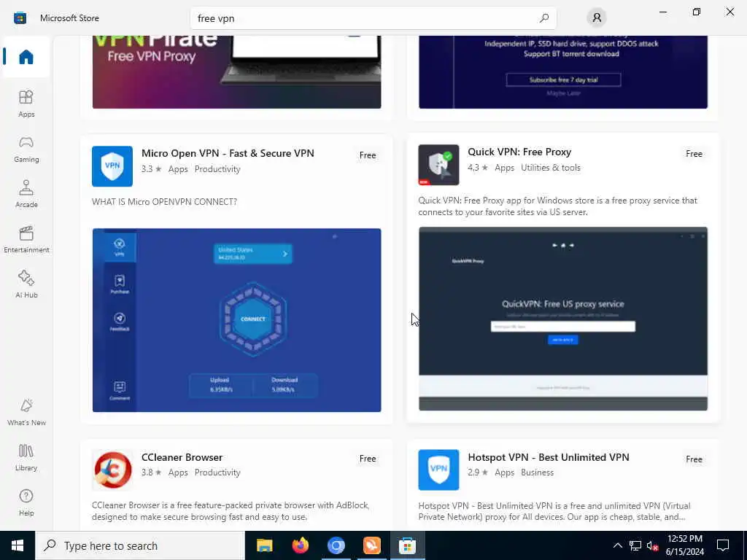Open the Subscribe free 7 day trial screenshot
Image resolution: width=747 pixels, height=560 pixels.
(x=563, y=72)
